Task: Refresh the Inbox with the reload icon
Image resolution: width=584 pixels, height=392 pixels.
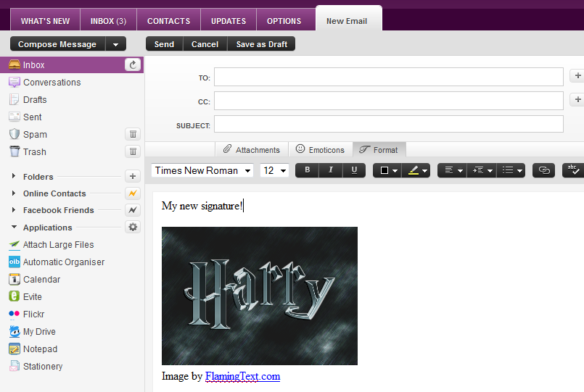Action: click(x=132, y=65)
